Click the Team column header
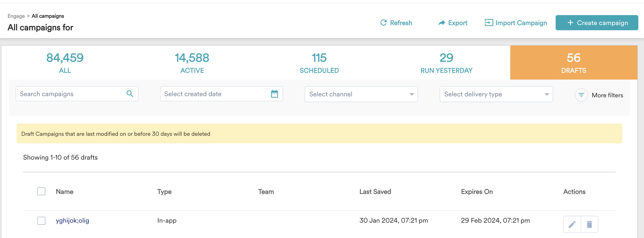 pyautogui.click(x=266, y=191)
